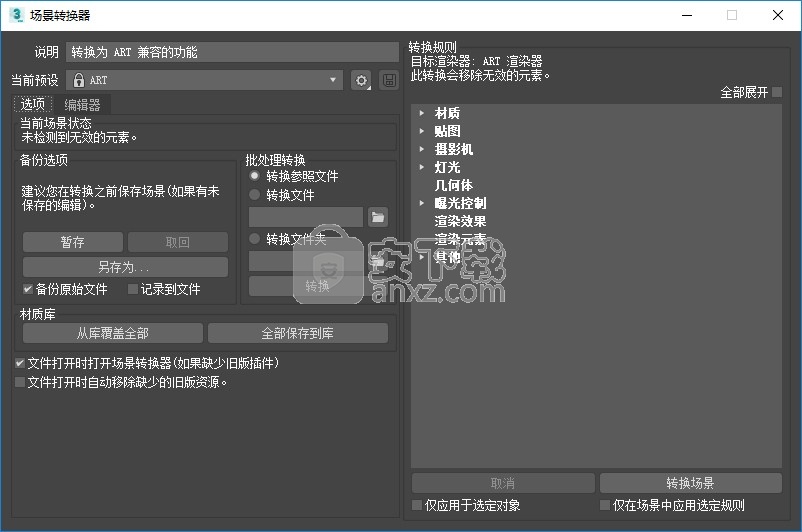
Task: Switch to the 选项 tab
Action: click(x=33, y=104)
